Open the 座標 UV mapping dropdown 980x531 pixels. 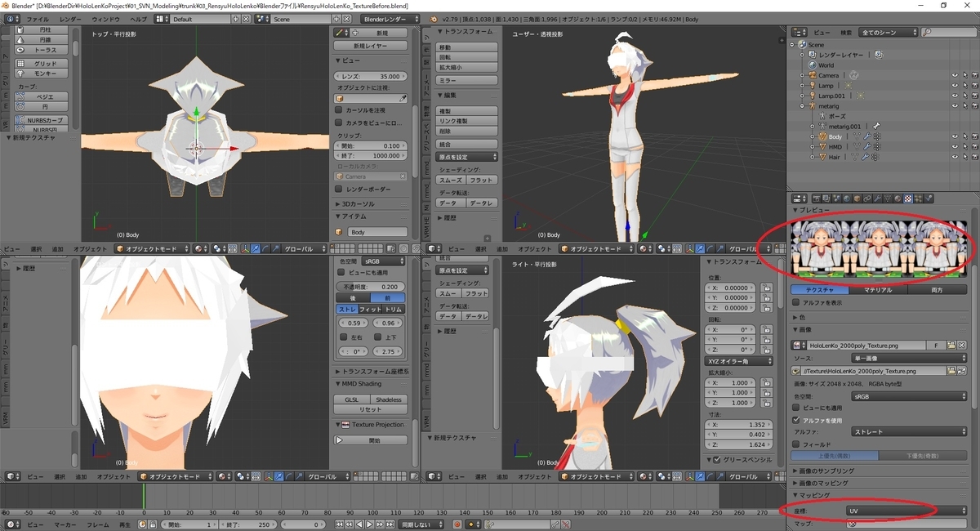(x=906, y=511)
